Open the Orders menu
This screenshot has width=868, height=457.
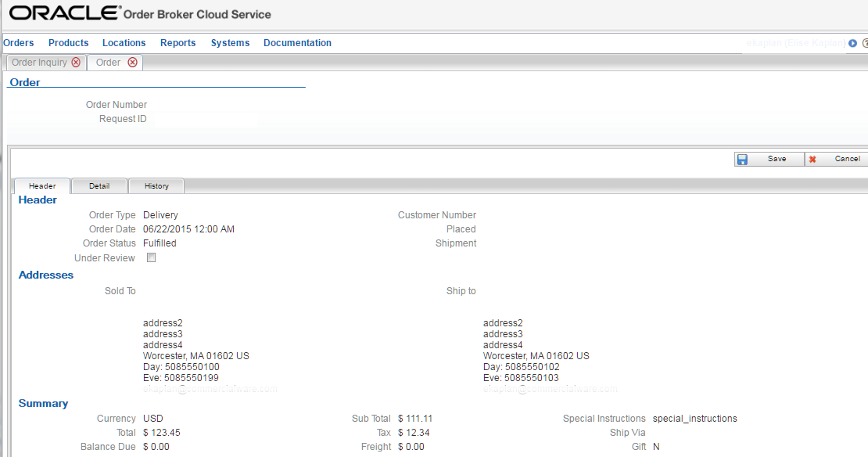coord(18,43)
